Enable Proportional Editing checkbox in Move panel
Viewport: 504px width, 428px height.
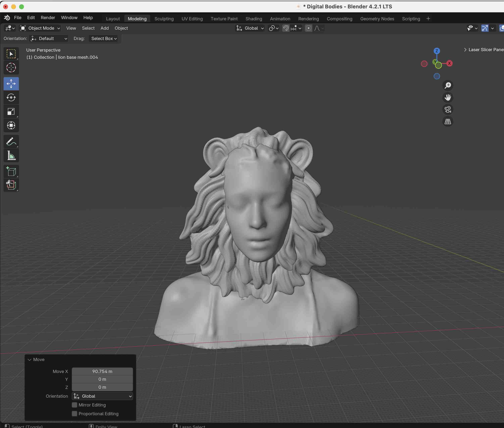coord(75,414)
